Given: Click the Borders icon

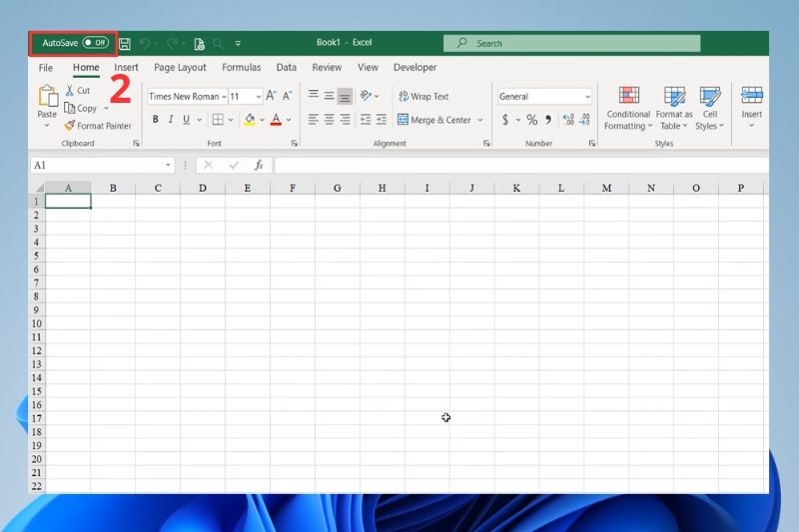Looking at the screenshot, I should point(218,119).
